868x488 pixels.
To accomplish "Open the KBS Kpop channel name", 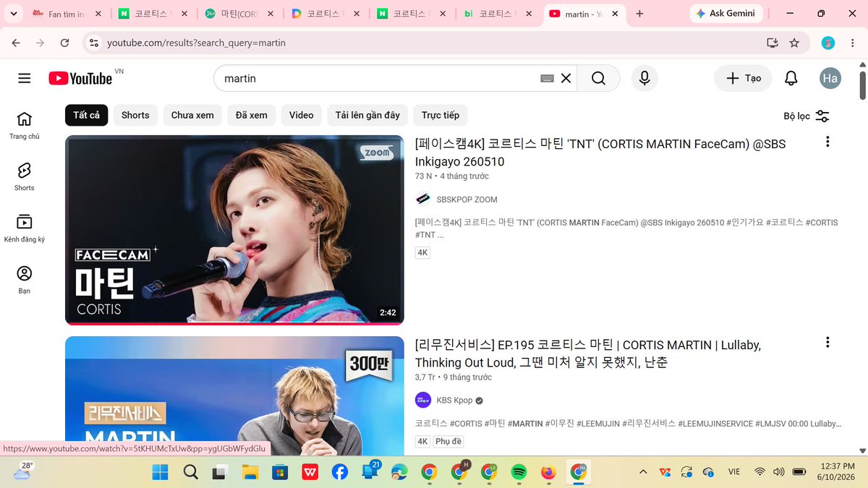I will pos(454,401).
